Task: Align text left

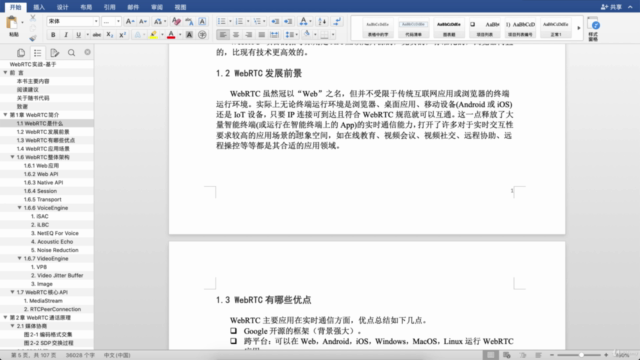Action: click(223, 35)
